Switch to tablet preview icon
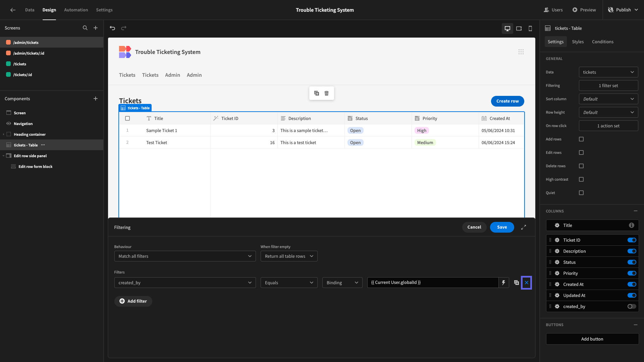The image size is (644, 362). [519, 28]
